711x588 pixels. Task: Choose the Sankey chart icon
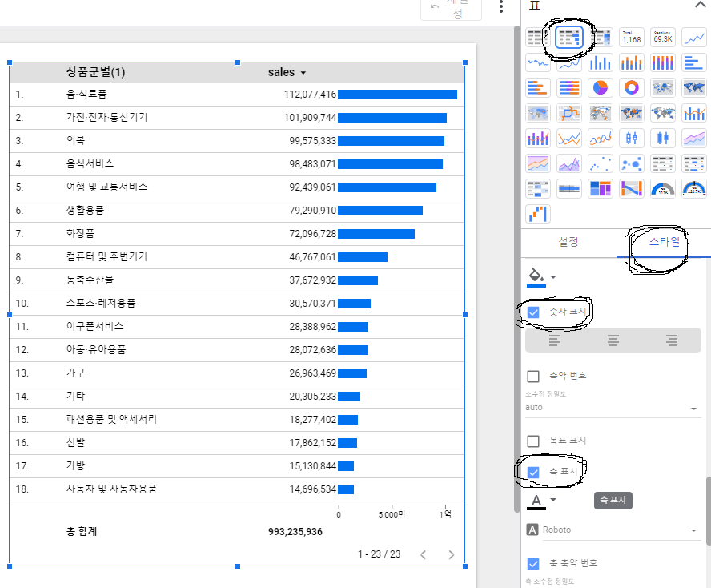tap(632, 188)
